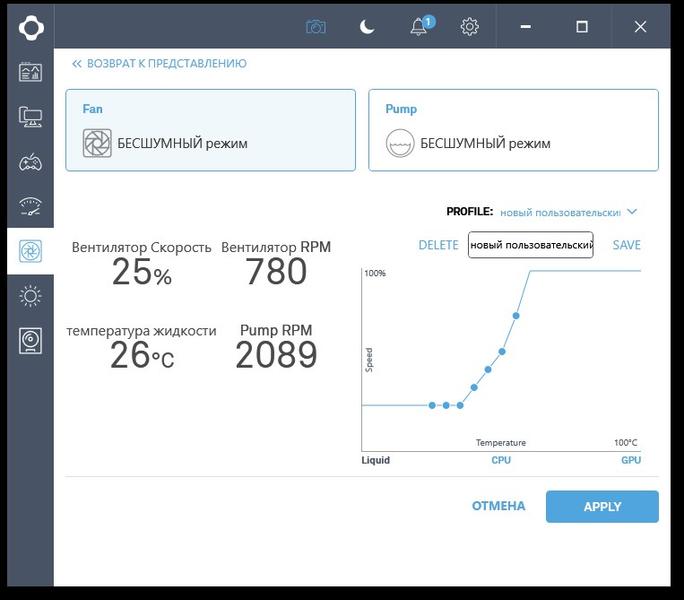This screenshot has width=684, height=600.
Task: Open notifications via the bell icon
Action: tap(421, 26)
